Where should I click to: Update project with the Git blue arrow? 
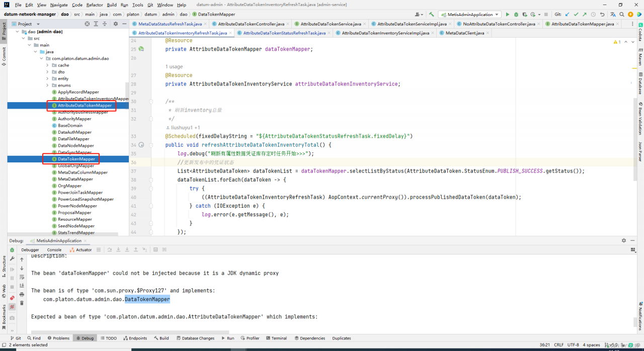click(x=568, y=15)
